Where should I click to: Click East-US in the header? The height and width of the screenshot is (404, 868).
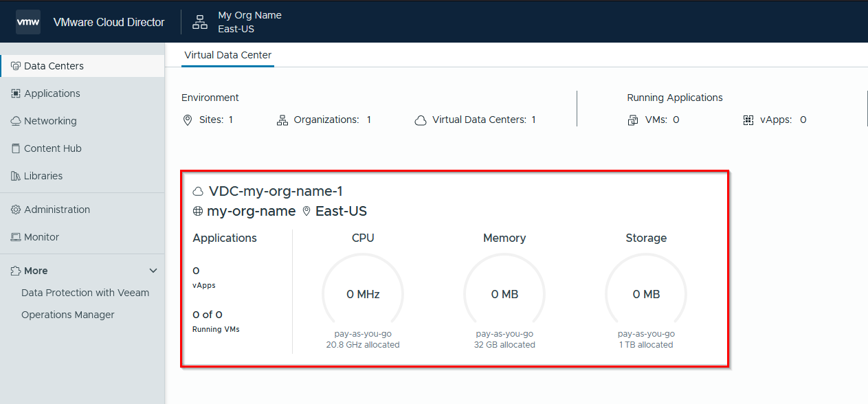pyautogui.click(x=236, y=29)
